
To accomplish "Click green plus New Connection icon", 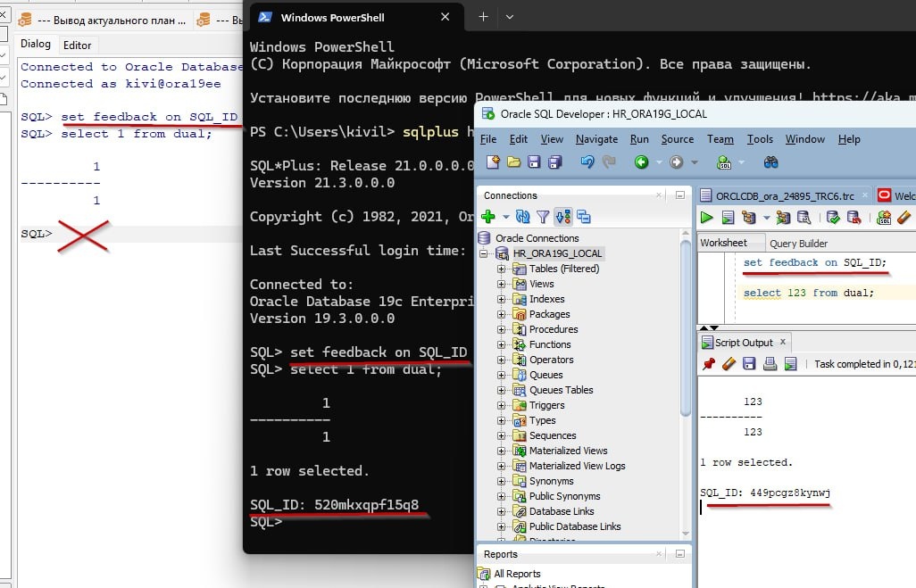I will tap(488, 217).
